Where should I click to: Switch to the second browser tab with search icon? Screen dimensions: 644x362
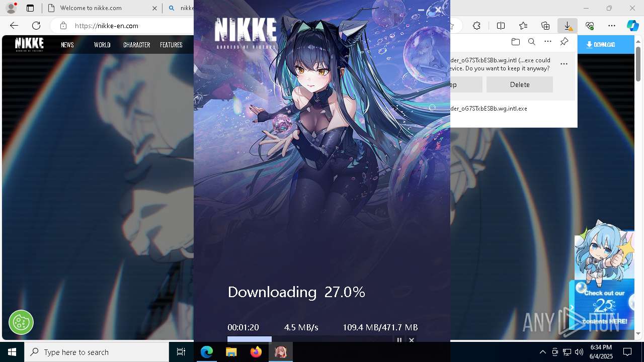179,8
